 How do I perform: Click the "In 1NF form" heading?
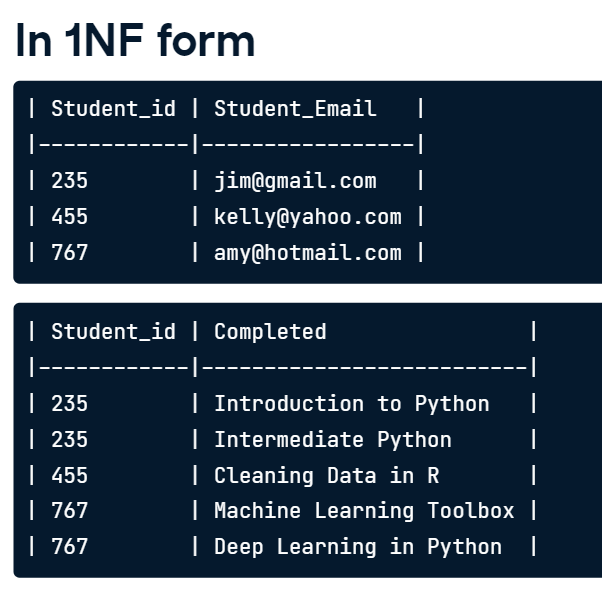[x=136, y=41]
